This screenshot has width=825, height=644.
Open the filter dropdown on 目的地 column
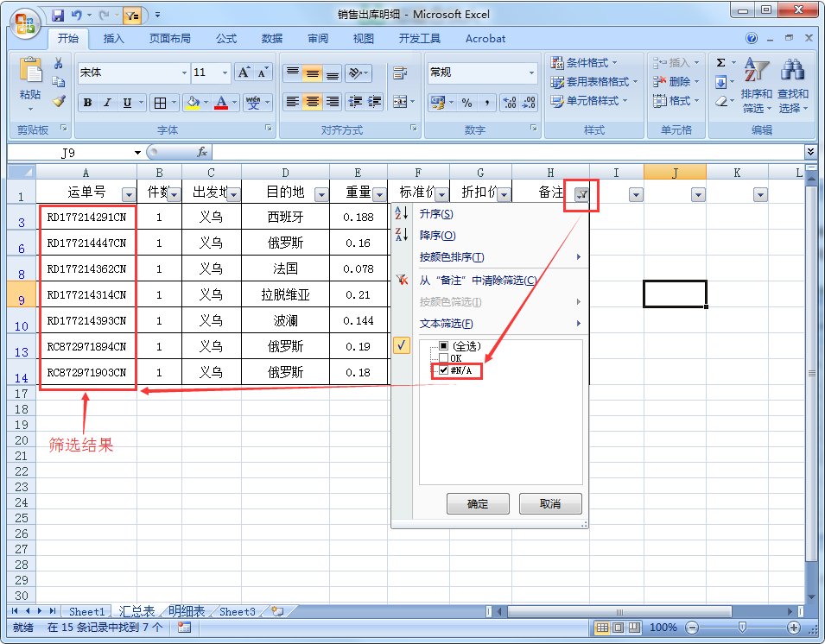point(320,193)
